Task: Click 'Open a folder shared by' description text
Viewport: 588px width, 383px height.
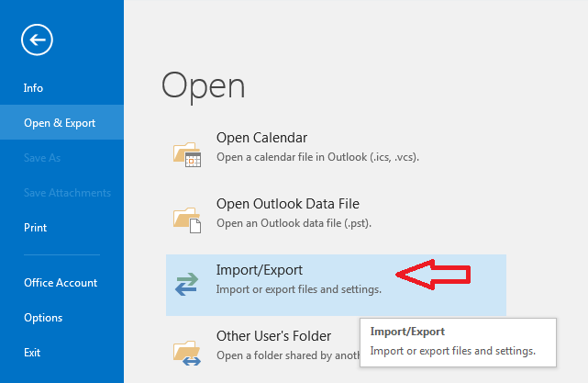Action: [288, 355]
